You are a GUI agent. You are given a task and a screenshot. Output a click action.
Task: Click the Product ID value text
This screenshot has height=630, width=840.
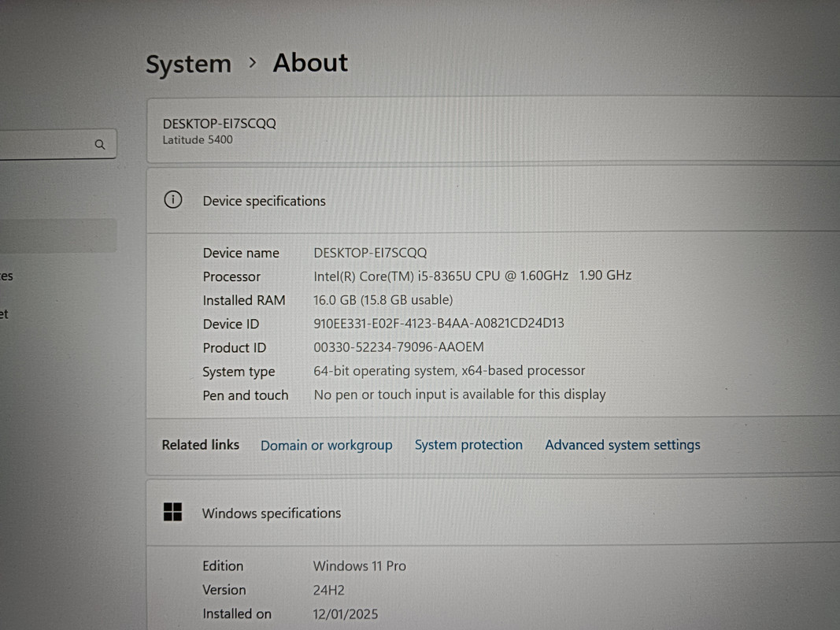[398, 347]
